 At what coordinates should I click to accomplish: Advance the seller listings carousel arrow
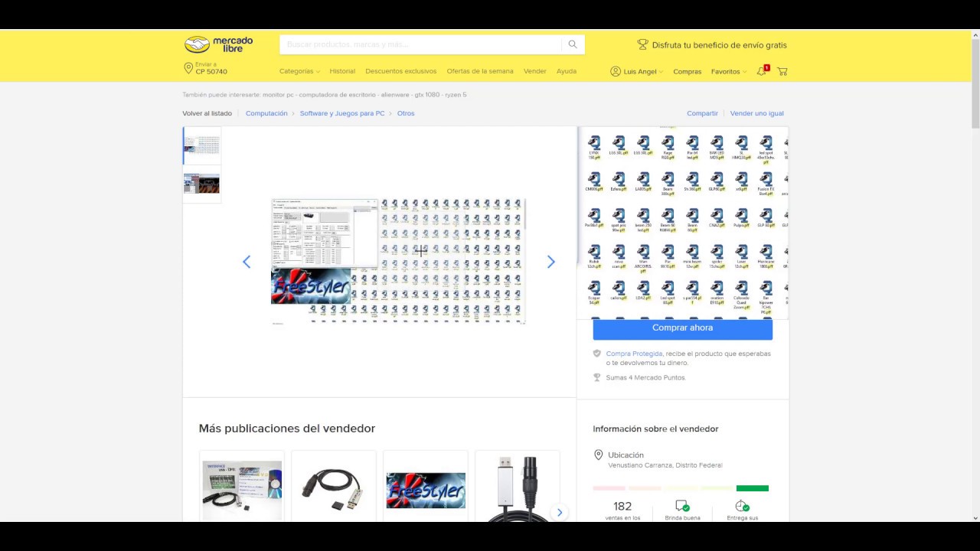point(560,512)
